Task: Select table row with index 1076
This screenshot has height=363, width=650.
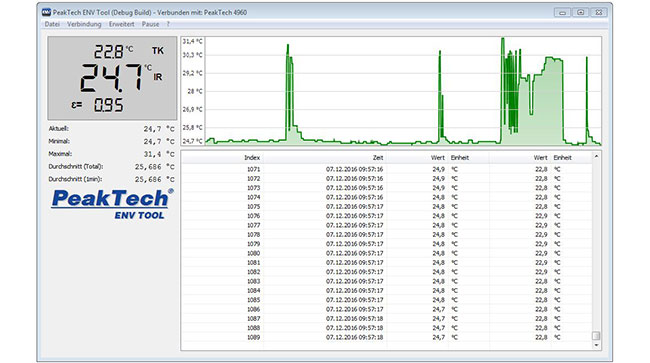Action: tap(387, 216)
